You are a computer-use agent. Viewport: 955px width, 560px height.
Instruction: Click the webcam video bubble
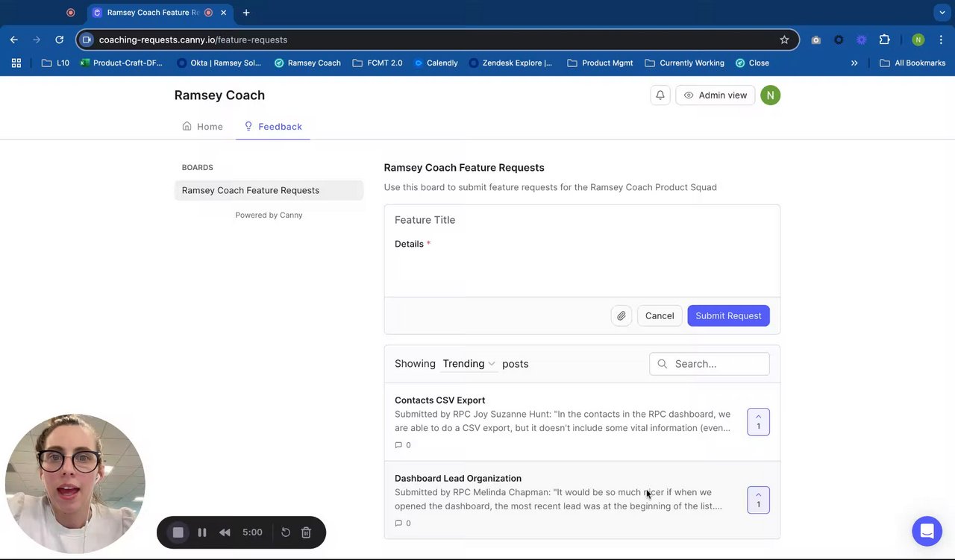(75, 484)
